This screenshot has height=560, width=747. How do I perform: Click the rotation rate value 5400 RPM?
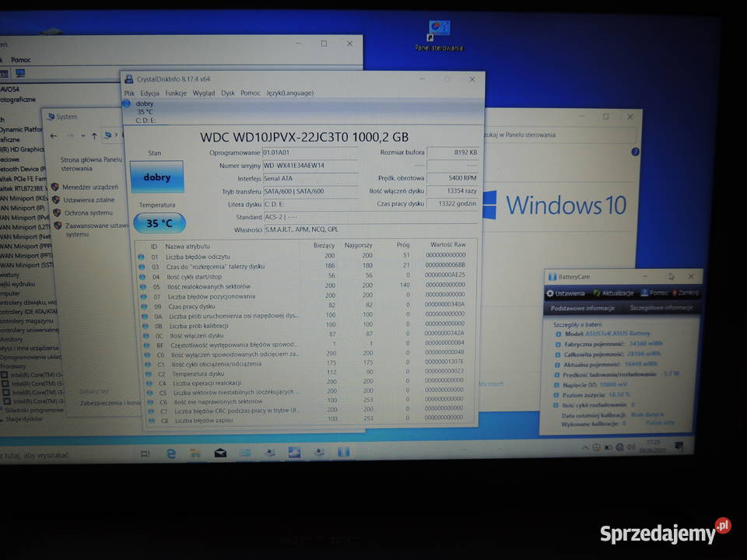tap(452, 177)
